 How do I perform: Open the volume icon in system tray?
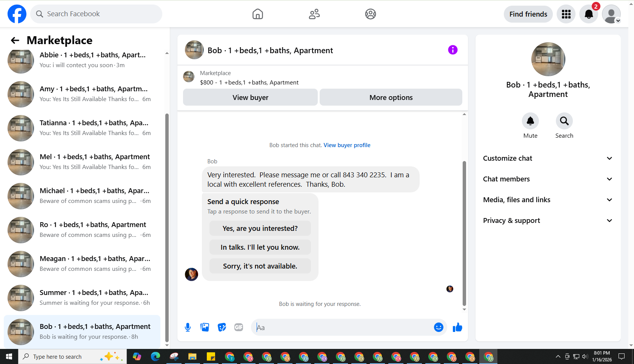(585, 356)
